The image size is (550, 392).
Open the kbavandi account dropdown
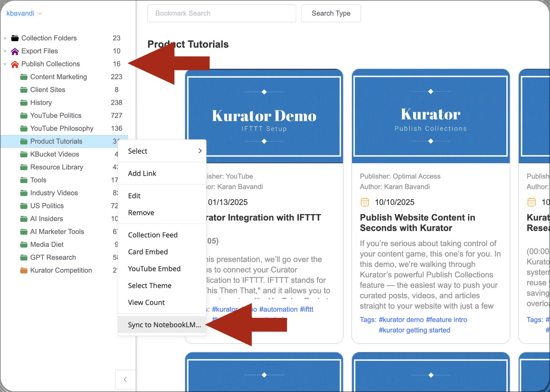[x=24, y=13]
